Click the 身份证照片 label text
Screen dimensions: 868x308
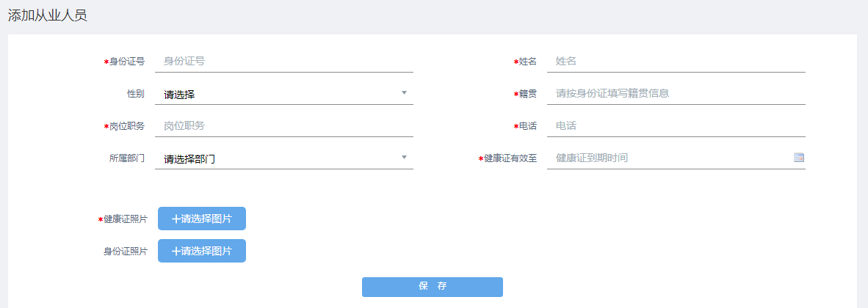126,252
